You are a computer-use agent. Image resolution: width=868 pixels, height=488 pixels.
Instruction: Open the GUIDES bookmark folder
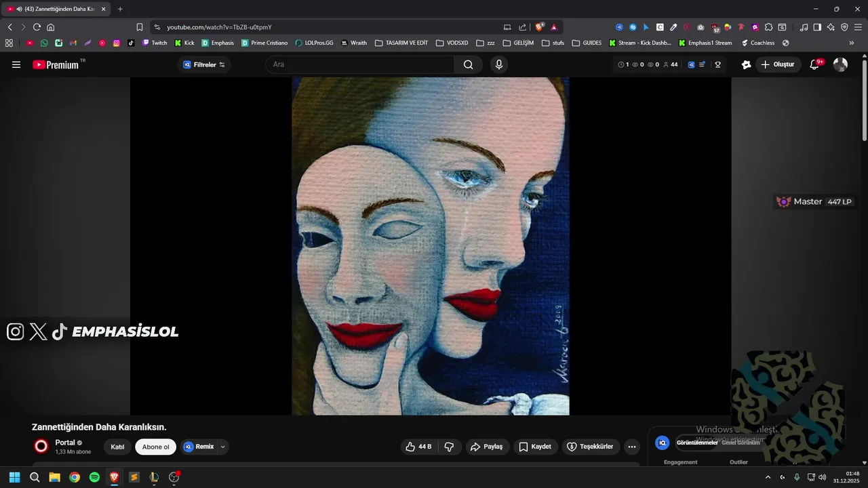[x=587, y=43]
